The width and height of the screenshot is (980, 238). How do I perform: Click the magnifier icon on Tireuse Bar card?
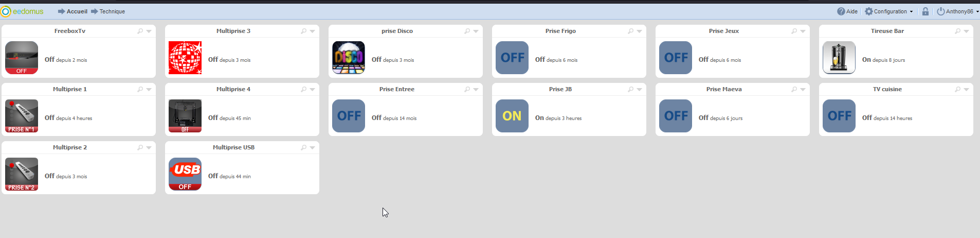957,31
